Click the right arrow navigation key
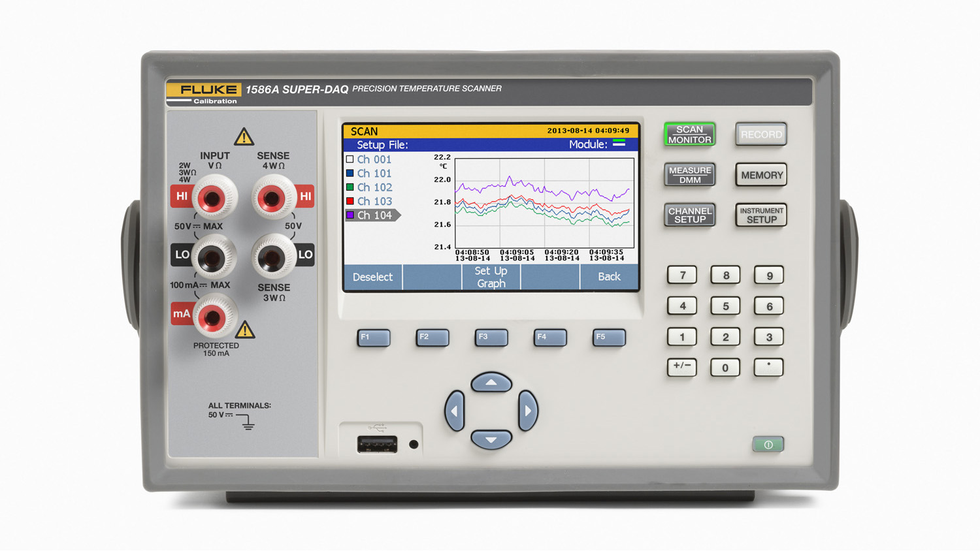The width and height of the screenshot is (980, 551). 528,411
